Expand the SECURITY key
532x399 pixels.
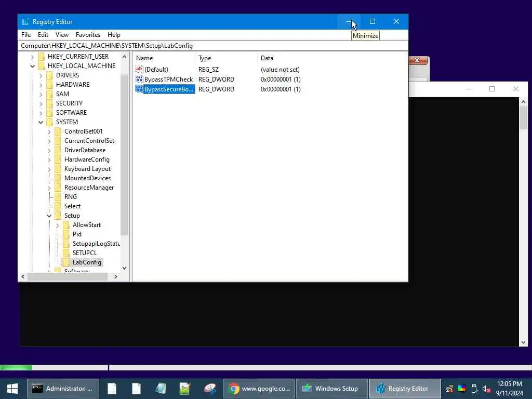(41, 103)
